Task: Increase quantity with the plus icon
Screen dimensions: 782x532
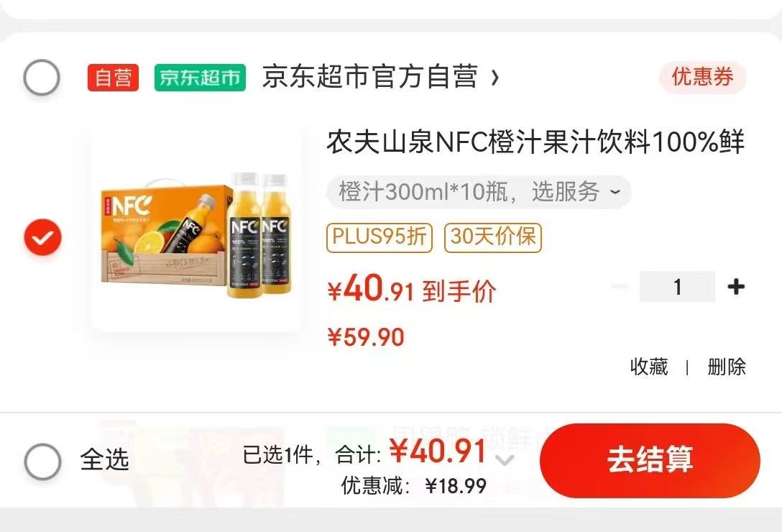Action: click(x=736, y=286)
